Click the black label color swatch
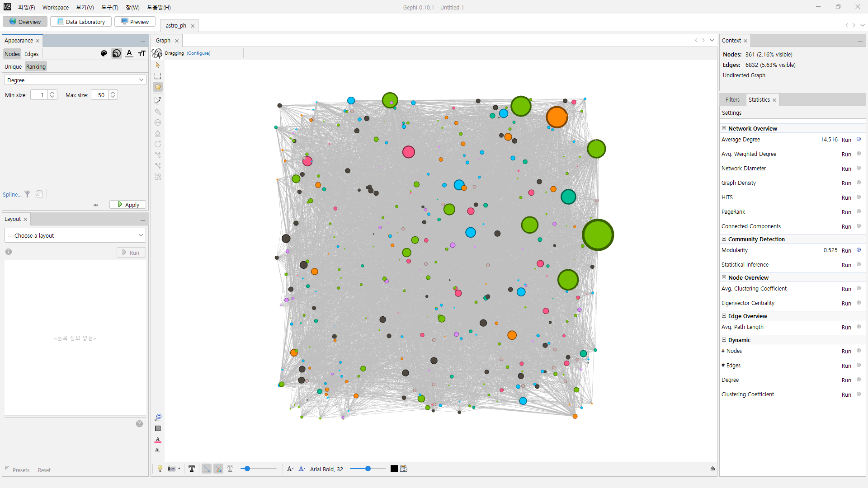The width and height of the screenshot is (868, 488). [394, 469]
